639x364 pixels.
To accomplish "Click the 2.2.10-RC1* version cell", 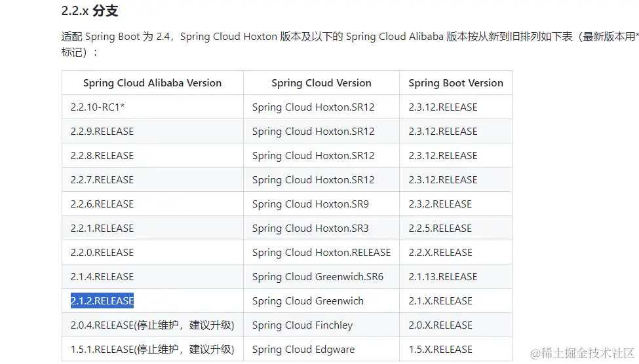I will 98,107.
